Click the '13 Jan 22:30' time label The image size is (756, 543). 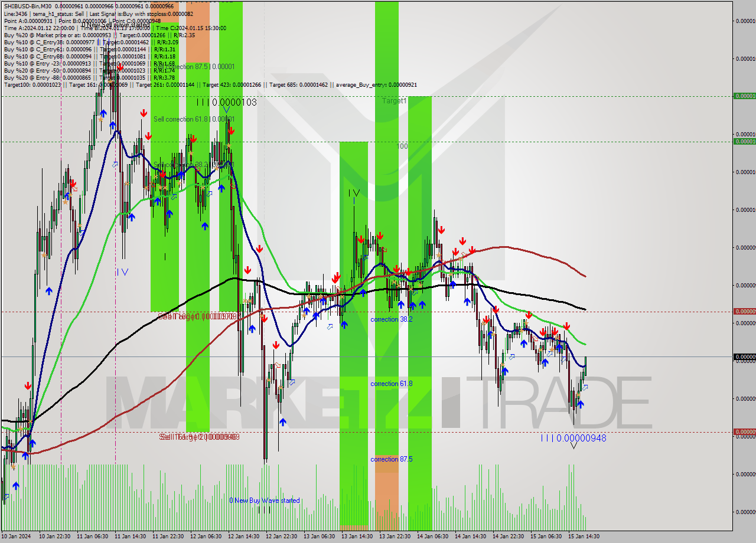[x=395, y=537]
